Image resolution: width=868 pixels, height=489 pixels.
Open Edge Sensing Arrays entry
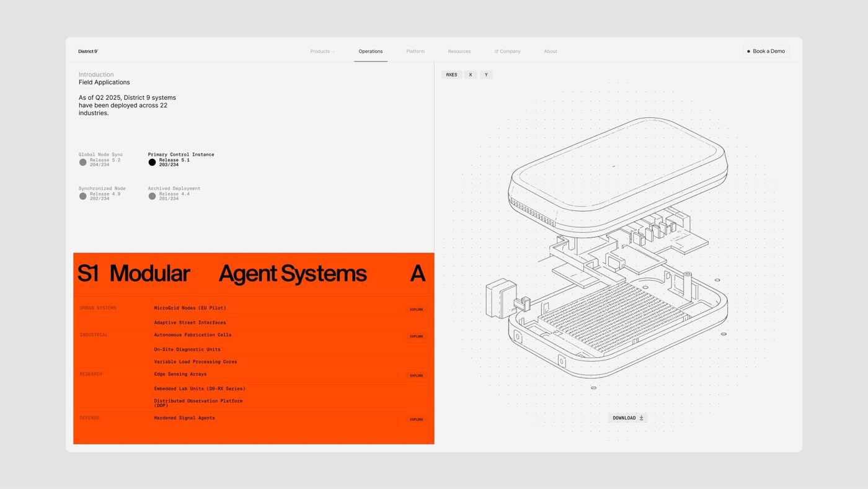pyautogui.click(x=180, y=374)
